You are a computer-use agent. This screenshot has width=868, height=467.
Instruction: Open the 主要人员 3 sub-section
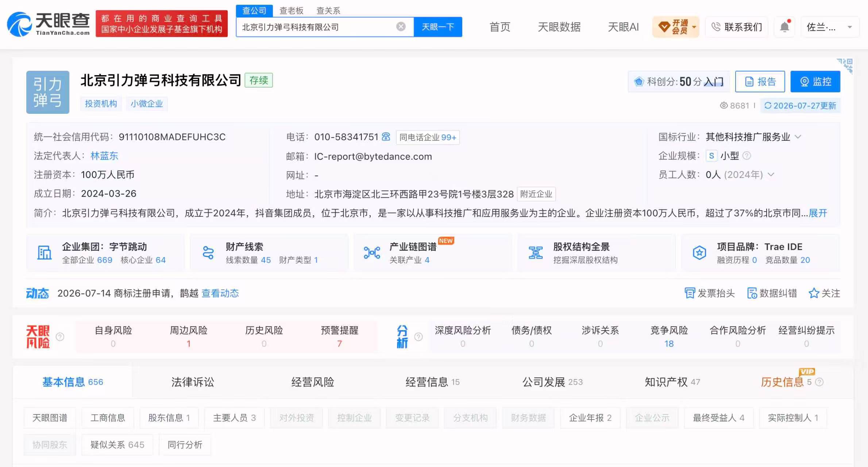pyautogui.click(x=234, y=418)
